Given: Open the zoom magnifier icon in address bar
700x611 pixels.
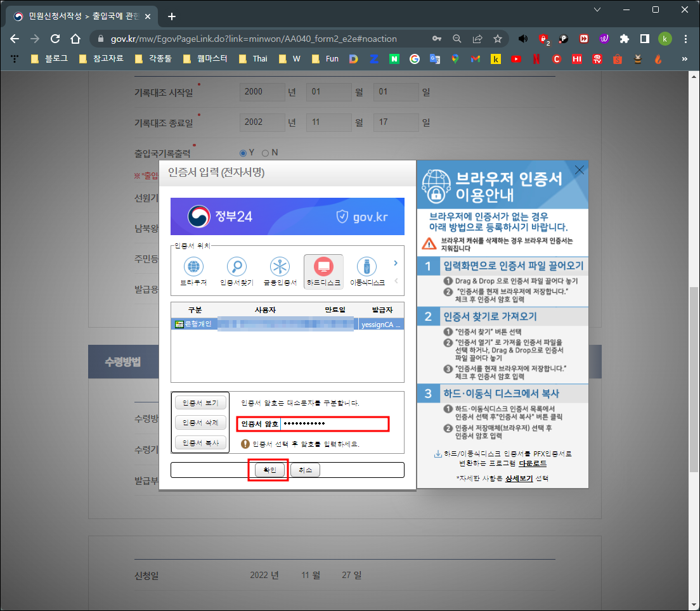Looking at the screenshot, I should click(x=457, y=39).
